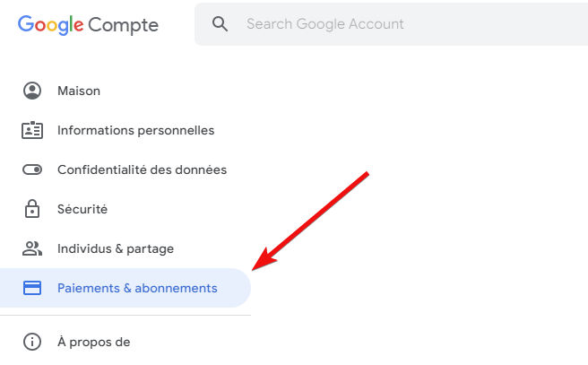Open the Maison menu item
Image resolution: width=588 pixels, height=365 pixels.
[125, 91]
